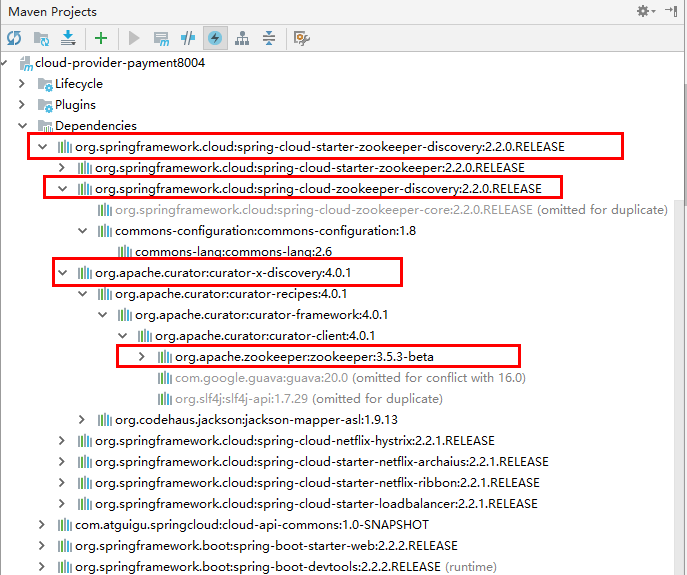Show dependencies diagram icon

coord(242,38)
